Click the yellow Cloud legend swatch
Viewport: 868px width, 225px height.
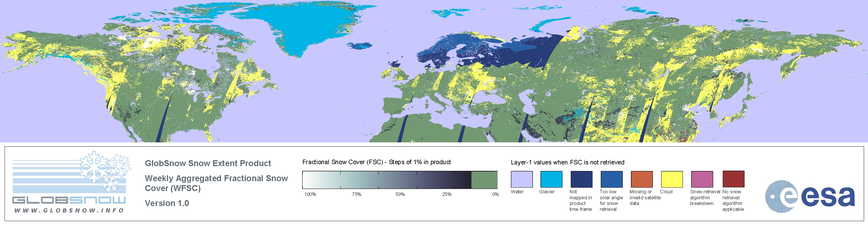(672, 179)
